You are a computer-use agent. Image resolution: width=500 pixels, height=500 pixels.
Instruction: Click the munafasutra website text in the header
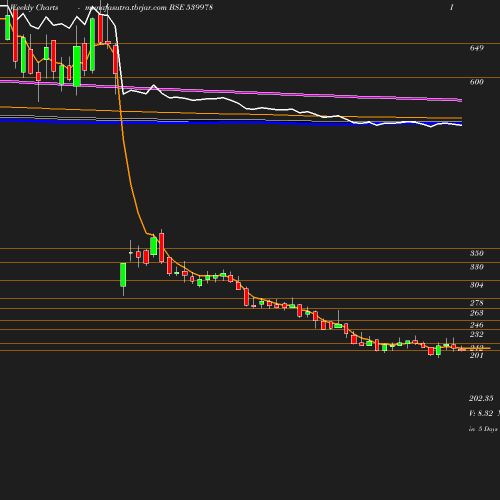tap(126, 8)
